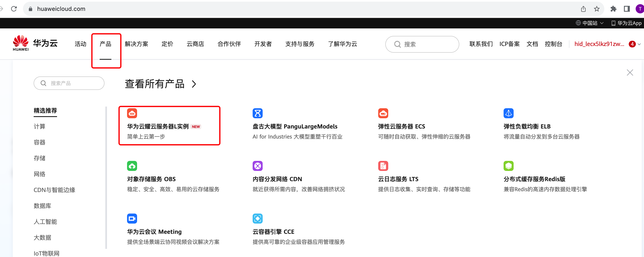Open the 了解华为云 menu
The image size is (644, 257).
click(342, 44)
